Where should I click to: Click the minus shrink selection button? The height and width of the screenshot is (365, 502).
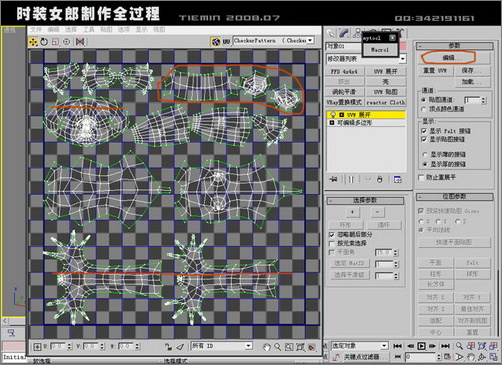[377, 211]
